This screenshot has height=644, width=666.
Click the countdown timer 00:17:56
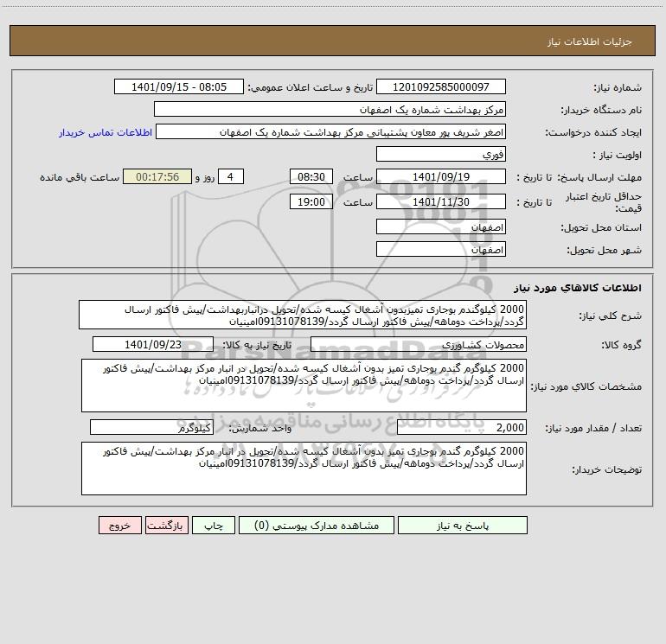pos(157,176)
